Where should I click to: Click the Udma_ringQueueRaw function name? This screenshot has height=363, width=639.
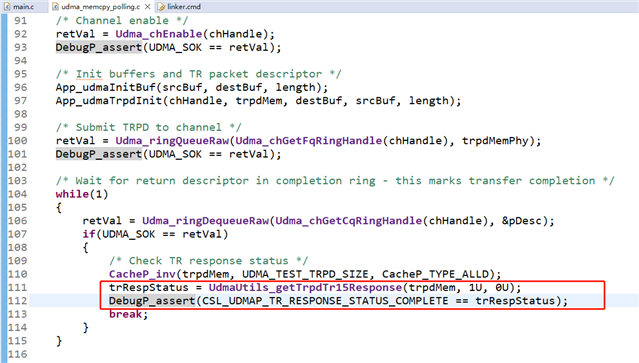click(x=172, y=141)
